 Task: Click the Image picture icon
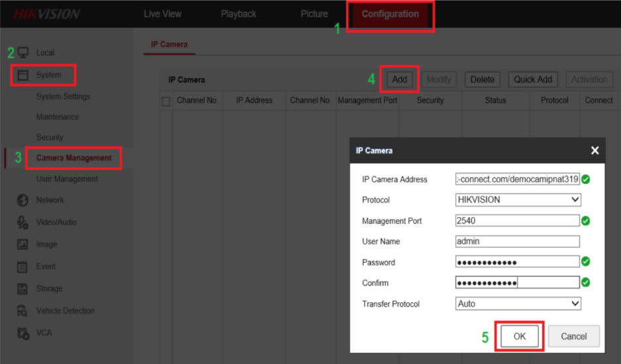click(x=23, y=244)
